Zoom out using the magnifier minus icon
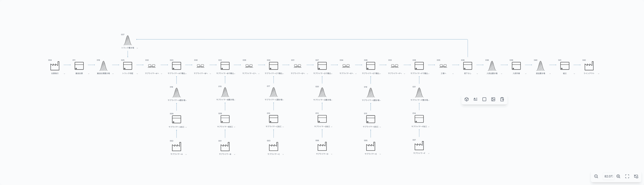This screenshot has height=185, width=644. 596,176
